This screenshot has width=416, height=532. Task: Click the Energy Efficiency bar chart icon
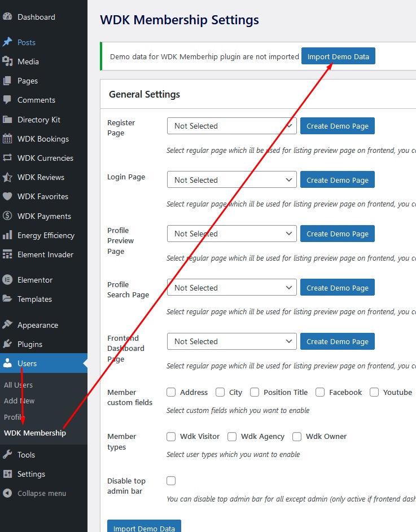[x=7, y=235]
